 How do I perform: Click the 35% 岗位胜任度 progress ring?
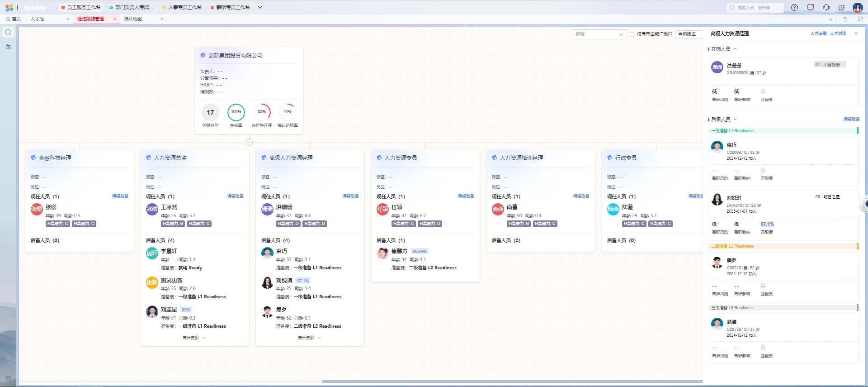tap(262, 112)
